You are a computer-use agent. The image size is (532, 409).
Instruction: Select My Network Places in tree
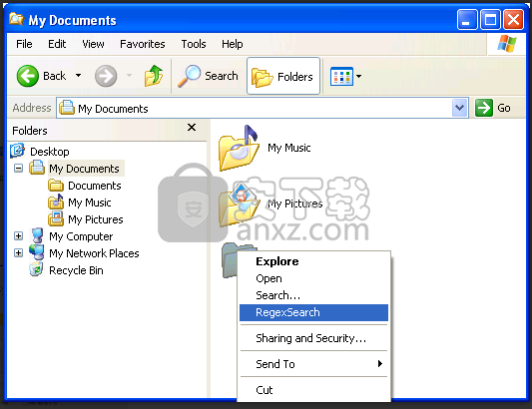[x=94, y=253]
